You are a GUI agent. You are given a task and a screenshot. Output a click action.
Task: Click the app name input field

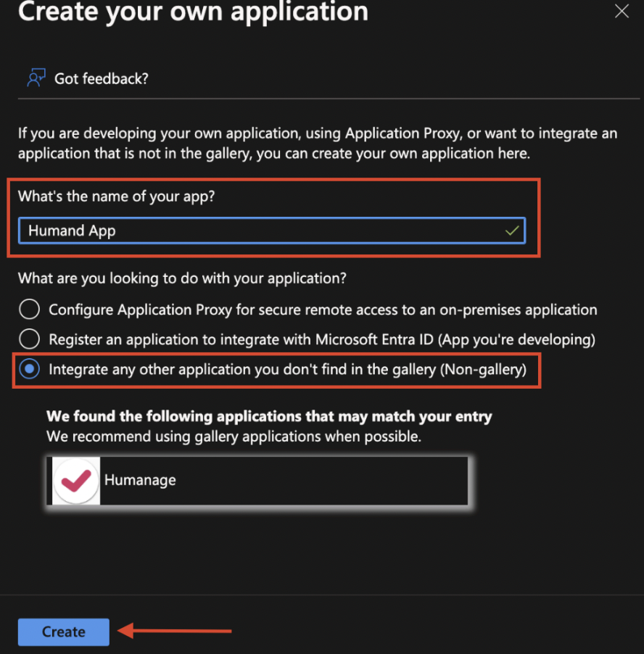261,231
